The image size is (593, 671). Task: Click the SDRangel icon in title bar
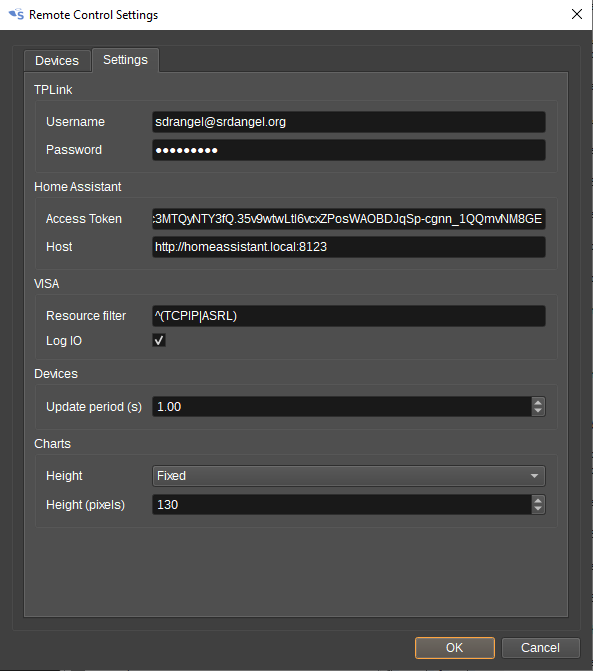[16, 15]
